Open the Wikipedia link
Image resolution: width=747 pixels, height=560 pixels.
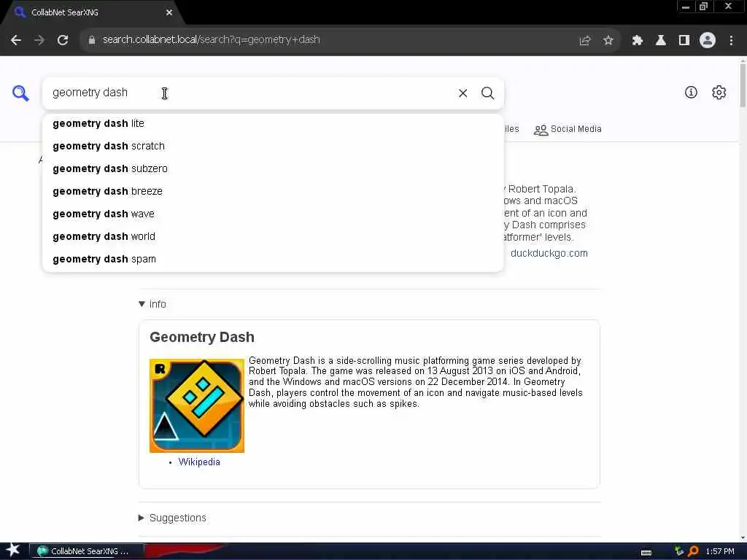click(x=199, y=462)
